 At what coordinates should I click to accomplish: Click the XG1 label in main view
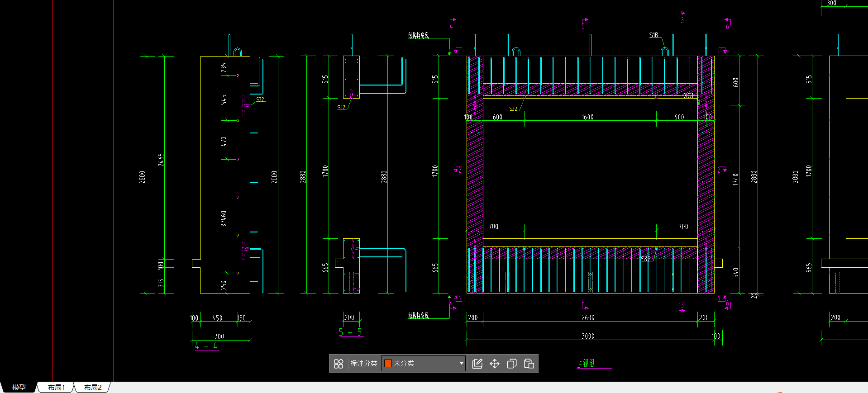click(x=688, y=95)
